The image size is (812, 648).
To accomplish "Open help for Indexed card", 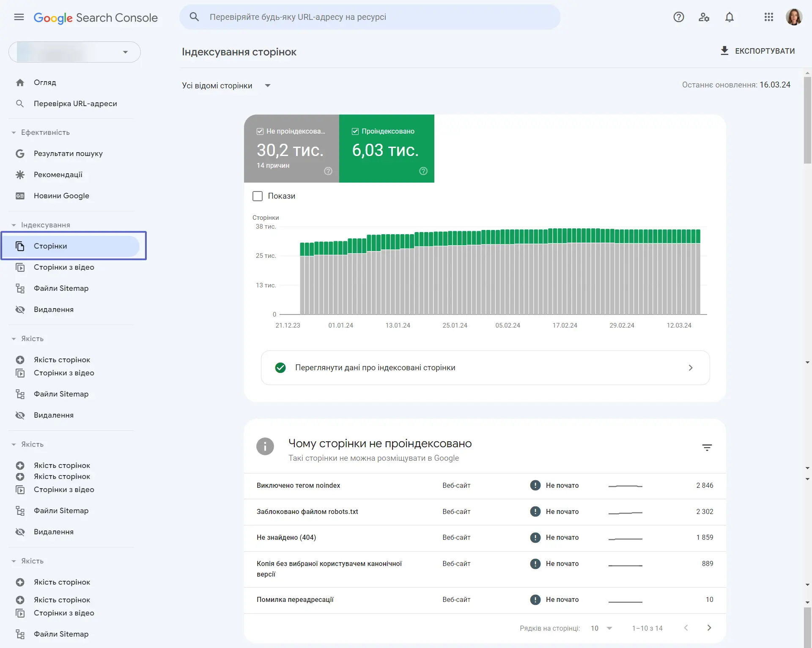I will click(423, 171).
